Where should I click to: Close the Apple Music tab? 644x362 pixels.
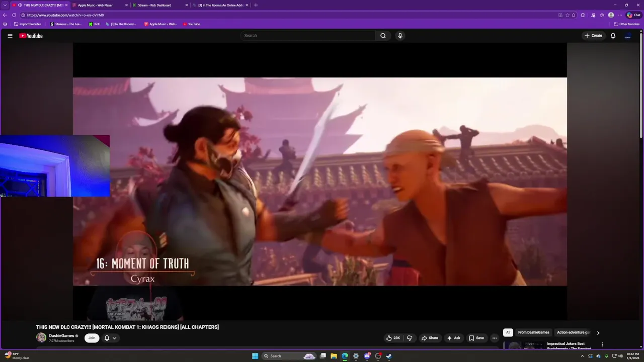tap(126, 5)
